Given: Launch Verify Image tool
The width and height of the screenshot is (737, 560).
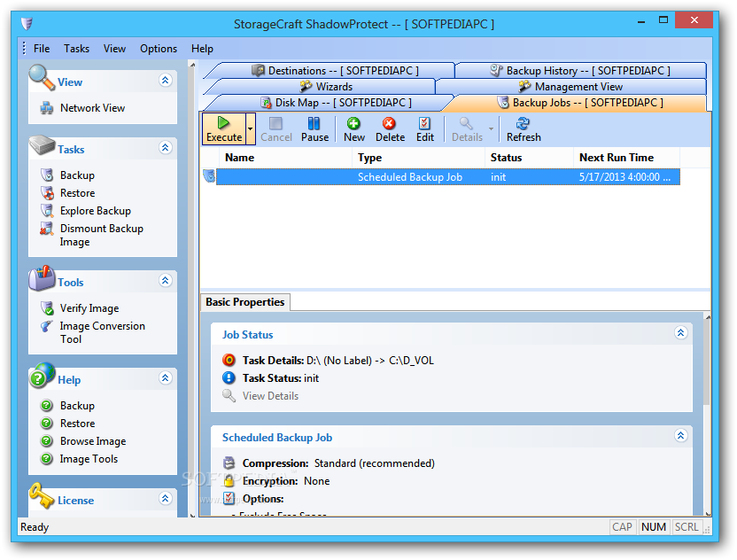Looking at the screenshot, I should 89,308.
